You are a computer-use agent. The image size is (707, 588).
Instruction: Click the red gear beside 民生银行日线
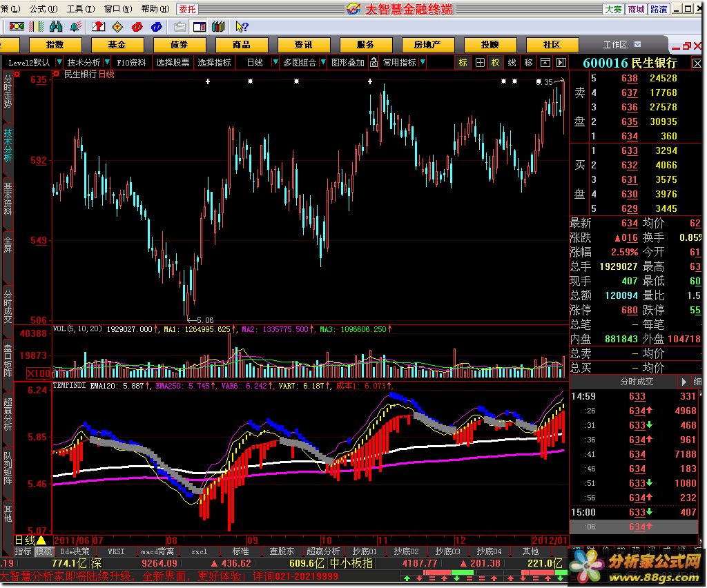tap(57, 74)
